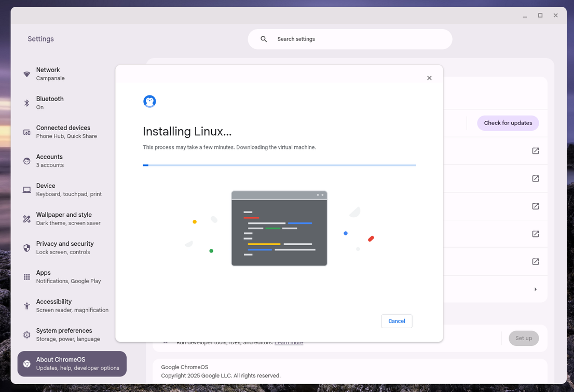Expand the row with the right arrow chevron

point(536,289)
